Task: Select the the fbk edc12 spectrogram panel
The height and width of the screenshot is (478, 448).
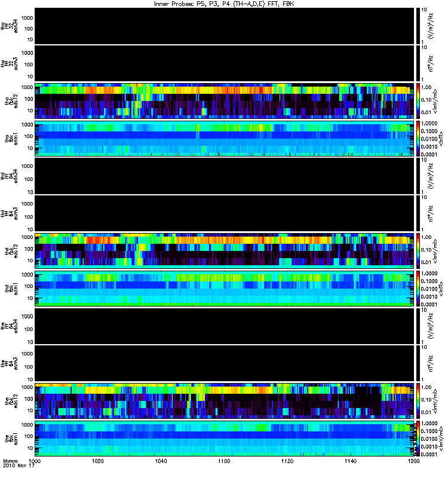Action: click(225, 401)
